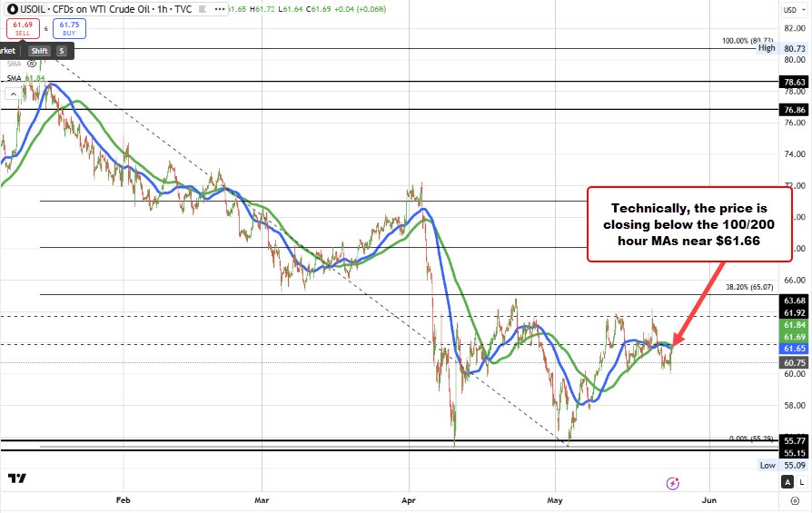Open time axis settings gear icon
Screen dimensions: 812x513
tap(793, 500)
